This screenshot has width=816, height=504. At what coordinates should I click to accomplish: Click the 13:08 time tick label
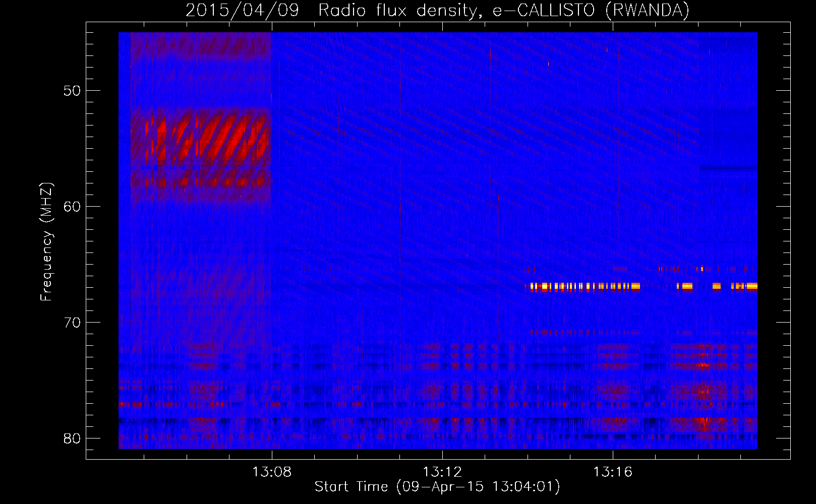[272, 472]
